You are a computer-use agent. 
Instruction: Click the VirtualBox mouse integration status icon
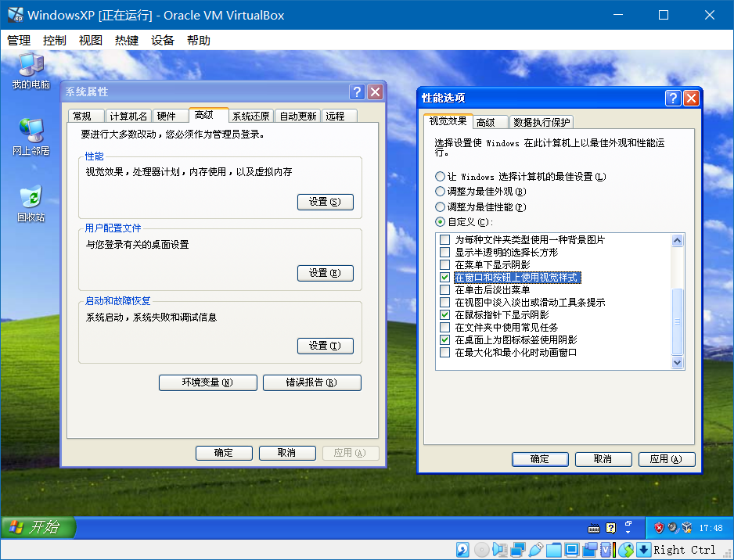(626, 550)
